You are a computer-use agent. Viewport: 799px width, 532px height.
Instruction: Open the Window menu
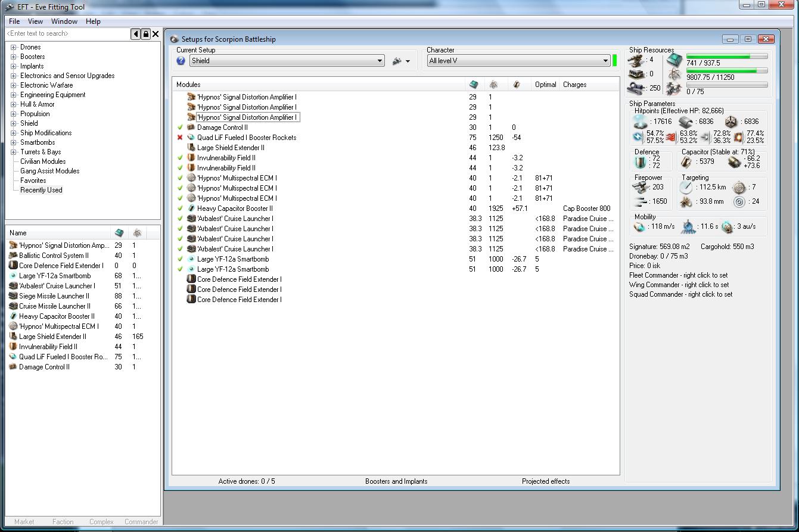(x=64, y=21)
